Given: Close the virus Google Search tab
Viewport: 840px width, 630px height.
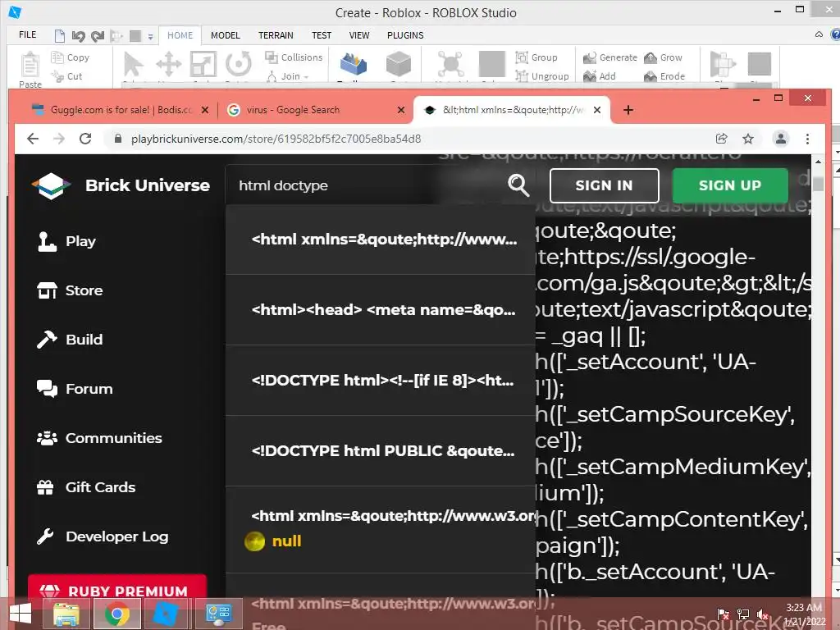Looking at the screenshot, I should [x=400, y=110].
